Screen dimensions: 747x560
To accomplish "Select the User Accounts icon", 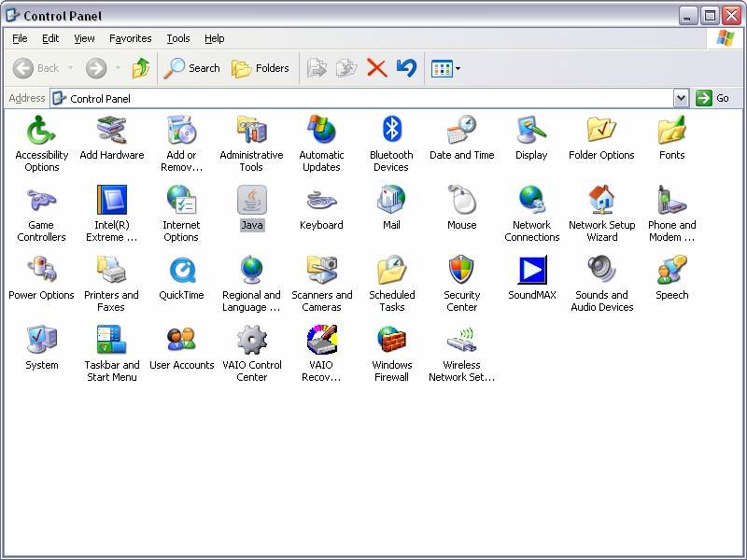I will pos(181,341).
